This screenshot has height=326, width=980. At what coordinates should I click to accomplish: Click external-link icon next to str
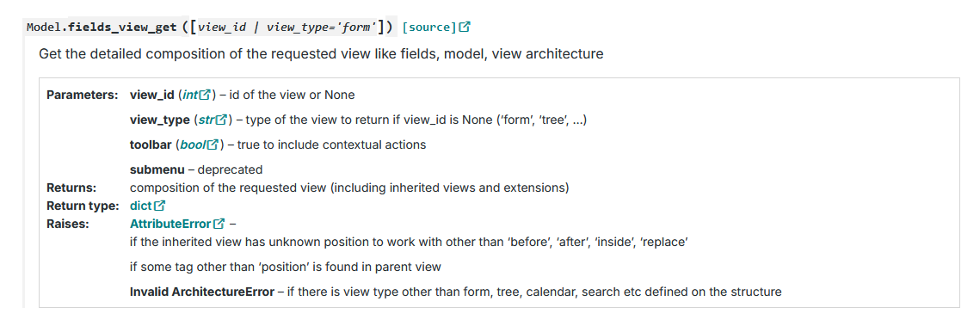click(x=220, y=120)
